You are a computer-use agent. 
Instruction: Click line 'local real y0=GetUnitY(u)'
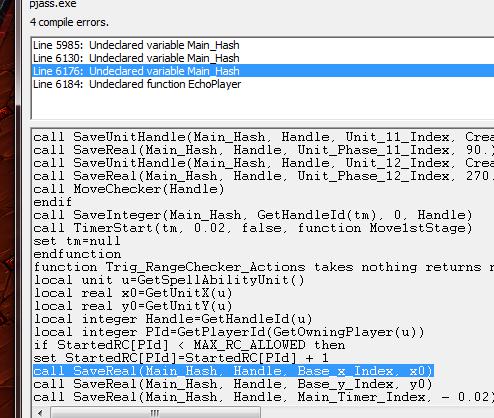coord(133,306)
